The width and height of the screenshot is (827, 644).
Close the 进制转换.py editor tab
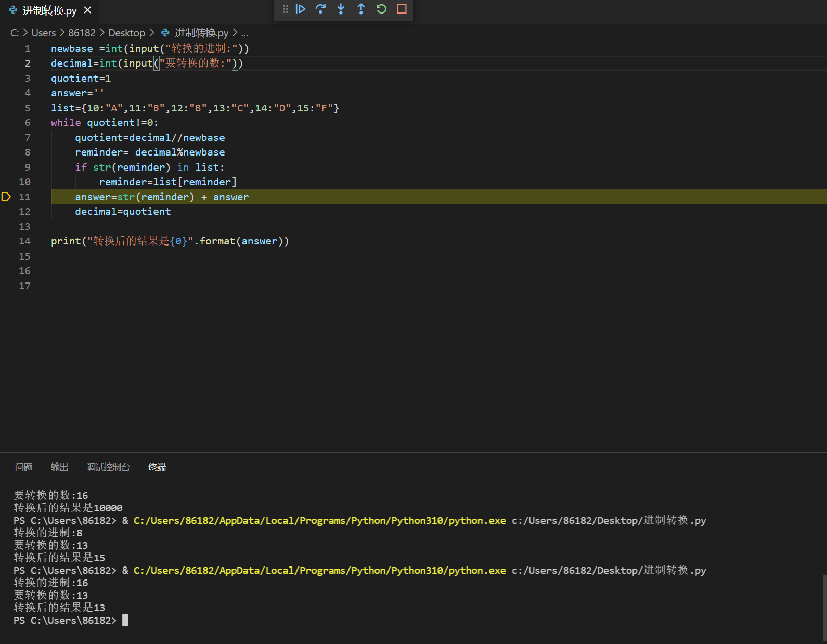(x=88, y=10)
